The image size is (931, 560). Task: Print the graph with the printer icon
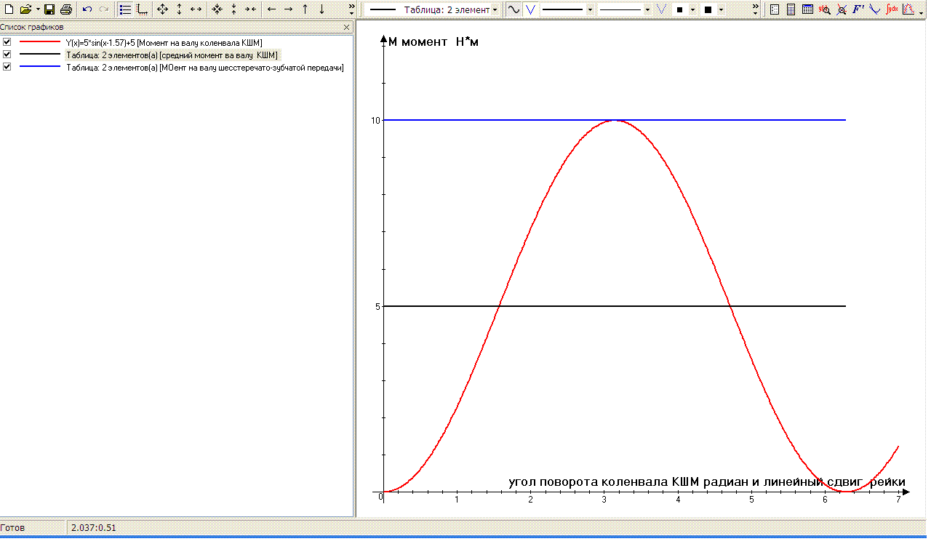point(66,9)
